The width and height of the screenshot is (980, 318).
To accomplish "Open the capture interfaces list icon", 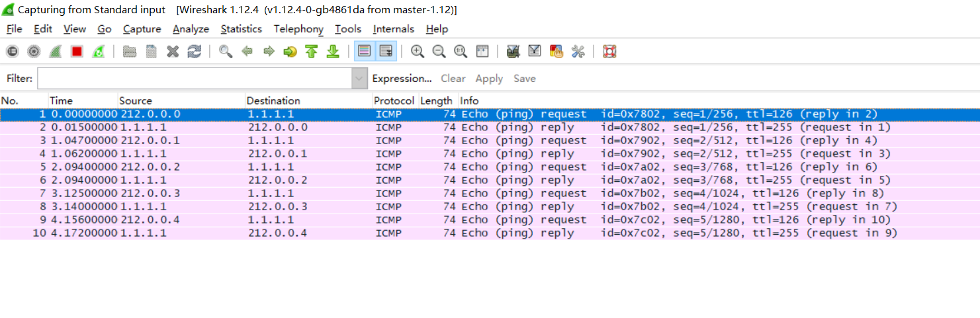I will point(12,52).
